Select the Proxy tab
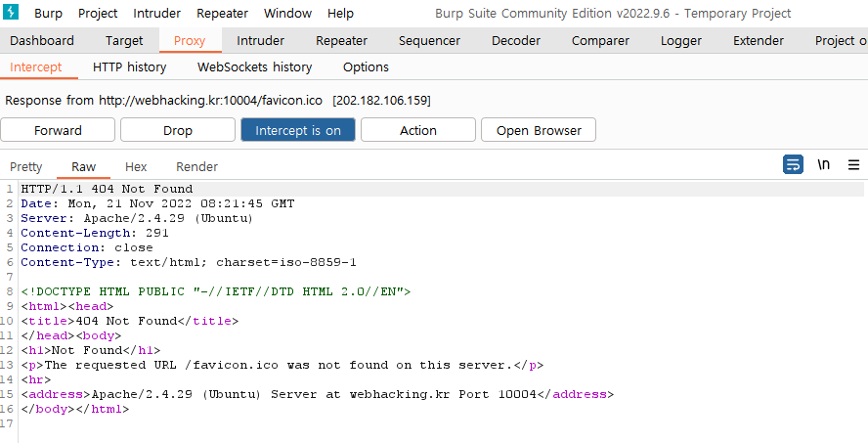The image size is (868, 443). (x=190, y=40)
